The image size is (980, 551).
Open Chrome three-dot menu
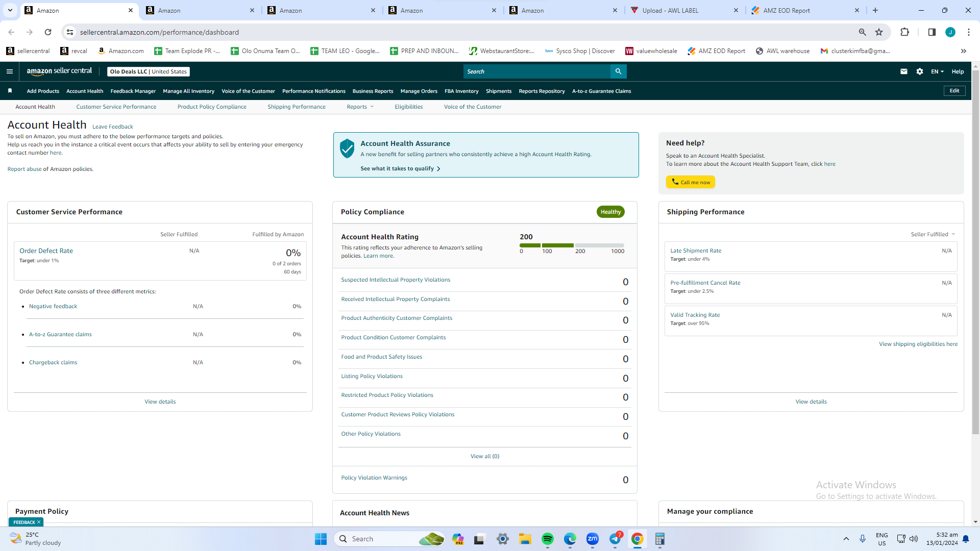pyautogui.click(x=969, y=32)
